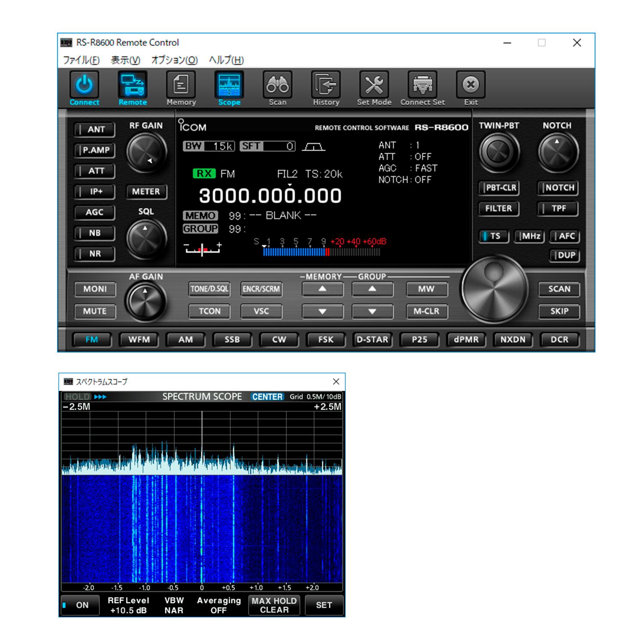Viewport: 644px width, 644px height.
Task: Toggle the MHz step button
Action: tap(529, 236)
